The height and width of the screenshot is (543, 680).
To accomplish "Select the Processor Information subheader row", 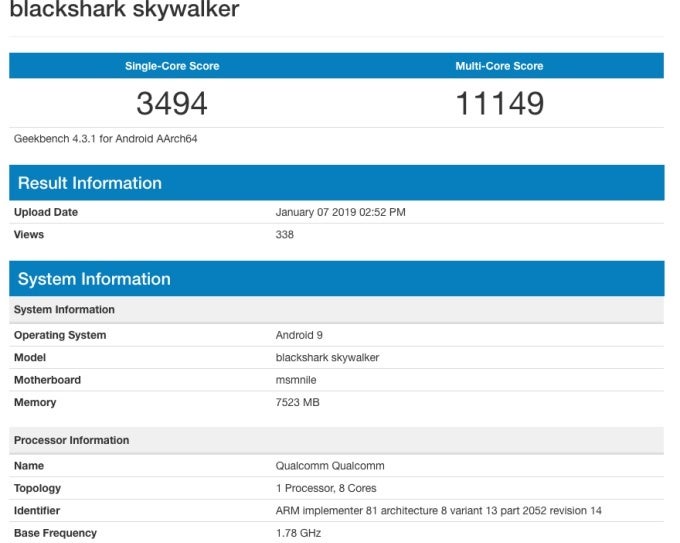I will 337,440.
